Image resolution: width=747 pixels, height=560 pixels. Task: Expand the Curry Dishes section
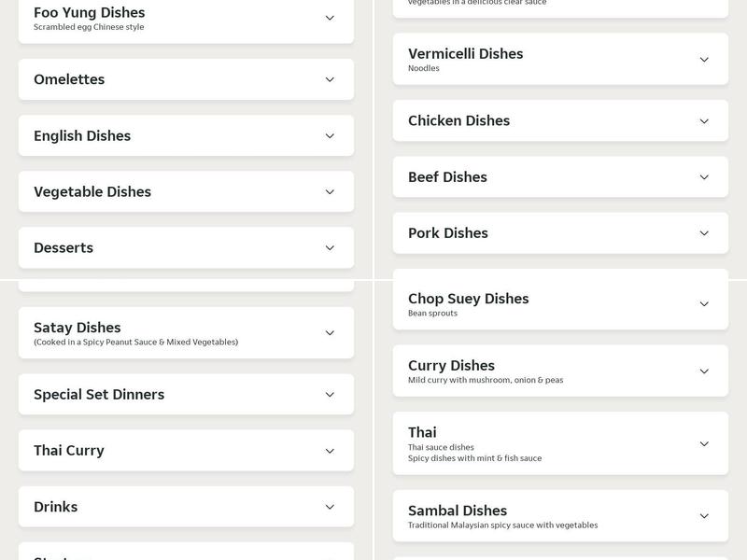tap(560, 370)
